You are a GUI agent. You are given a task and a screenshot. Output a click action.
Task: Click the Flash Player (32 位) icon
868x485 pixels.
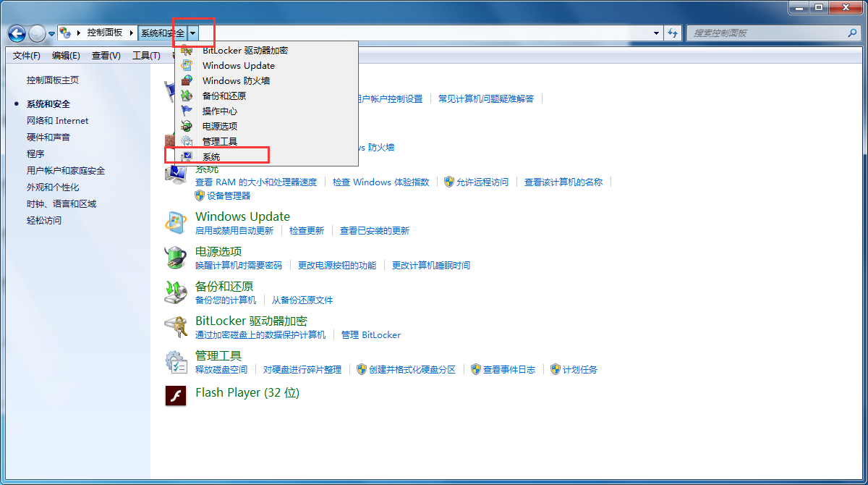(x=176, y=395)
